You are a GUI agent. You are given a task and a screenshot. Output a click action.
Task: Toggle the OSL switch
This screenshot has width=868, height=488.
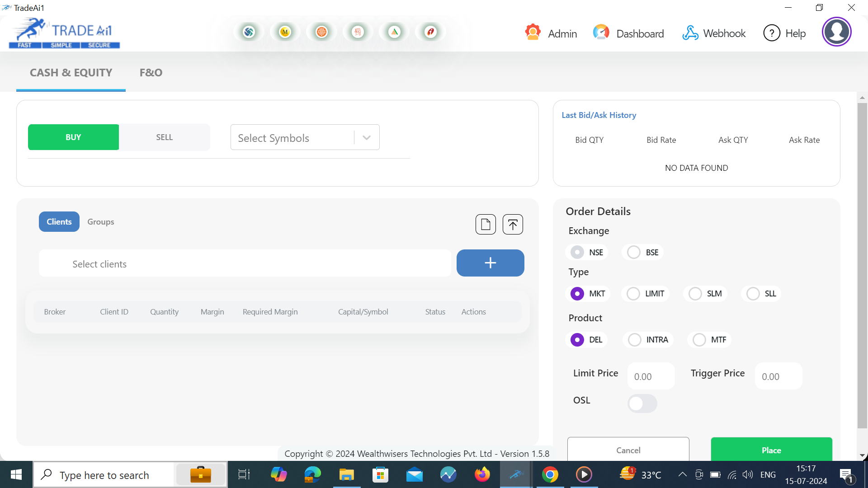coord(642,404)
